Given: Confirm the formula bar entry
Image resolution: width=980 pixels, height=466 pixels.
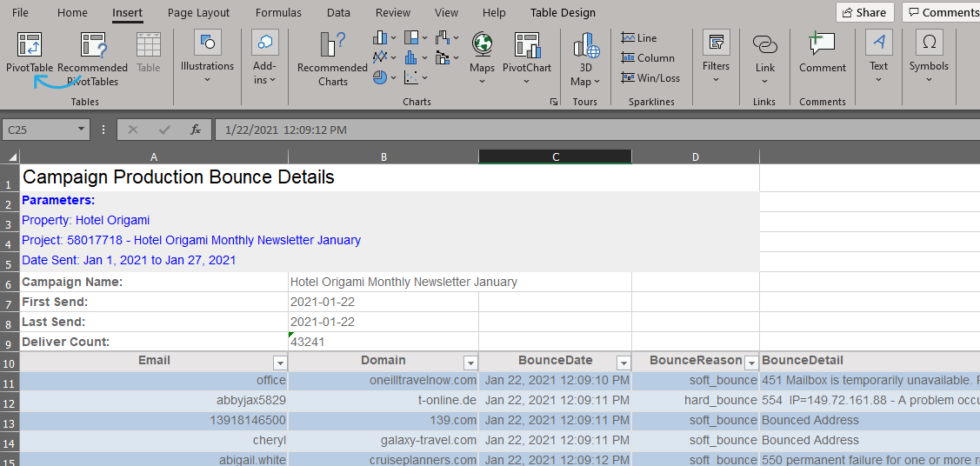Looking at the screenshot, I should click(165, 130).
